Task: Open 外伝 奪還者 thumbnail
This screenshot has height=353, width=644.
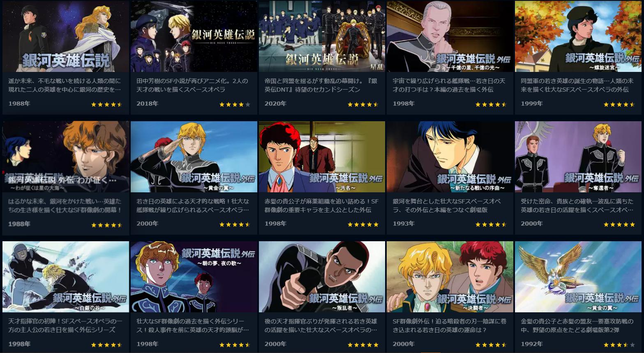Action: click(x=578, y=157)
